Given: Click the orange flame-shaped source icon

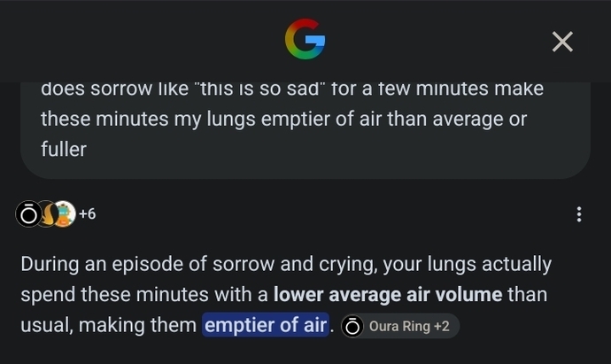Looking at the screenshot, I should [x=48, y=214].
